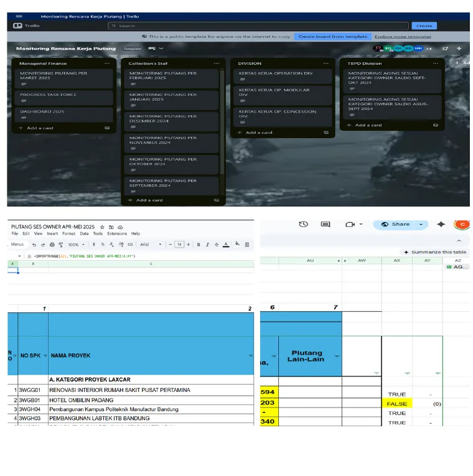The height and width of the screenshot is (476, 473).
Task: Open the 123 number format menu
Action: tap(130, 245)
